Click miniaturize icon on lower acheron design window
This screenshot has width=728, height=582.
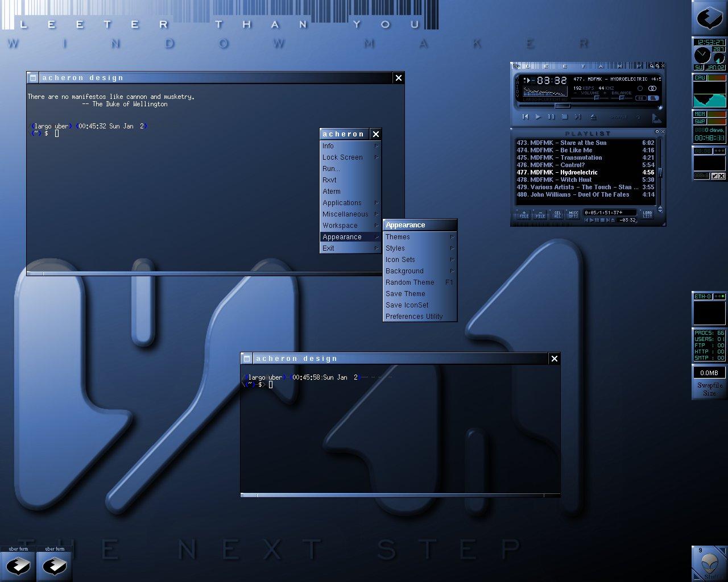pos(247,359)
